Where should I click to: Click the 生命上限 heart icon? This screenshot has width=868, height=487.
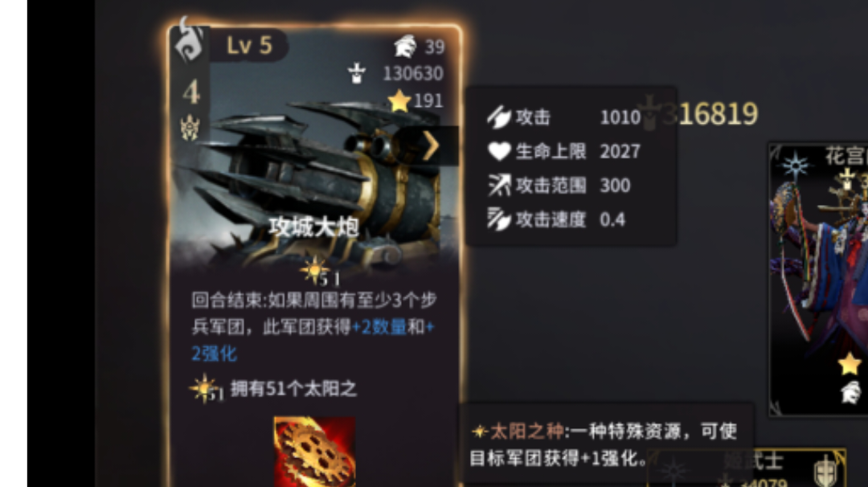[499, 151]
